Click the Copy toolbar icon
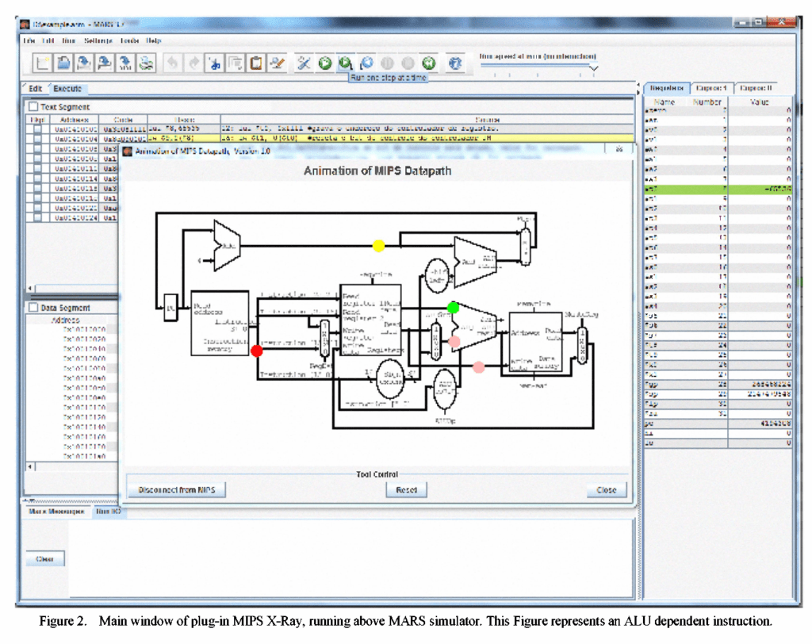This screenshot has height=644, width=812. (235, 63)
